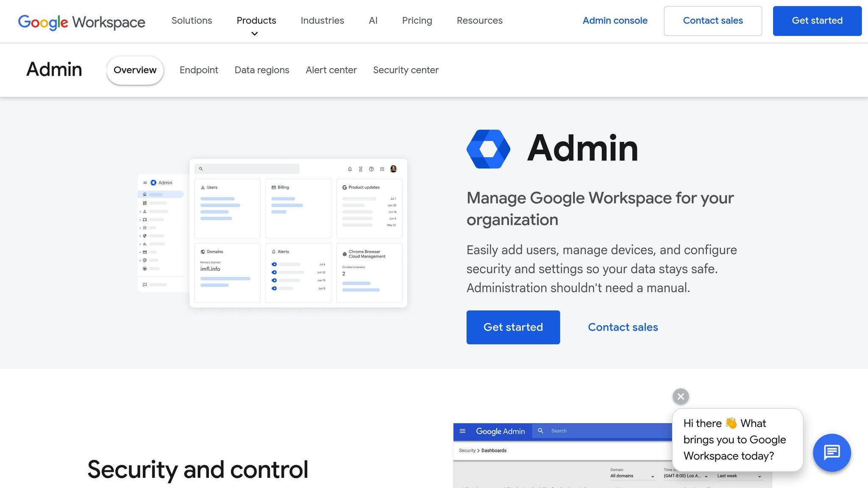Image resolution: width=868 pixels, height=488 pixels.
Task: Select the Endpoint tab
Action: [199, 70]
